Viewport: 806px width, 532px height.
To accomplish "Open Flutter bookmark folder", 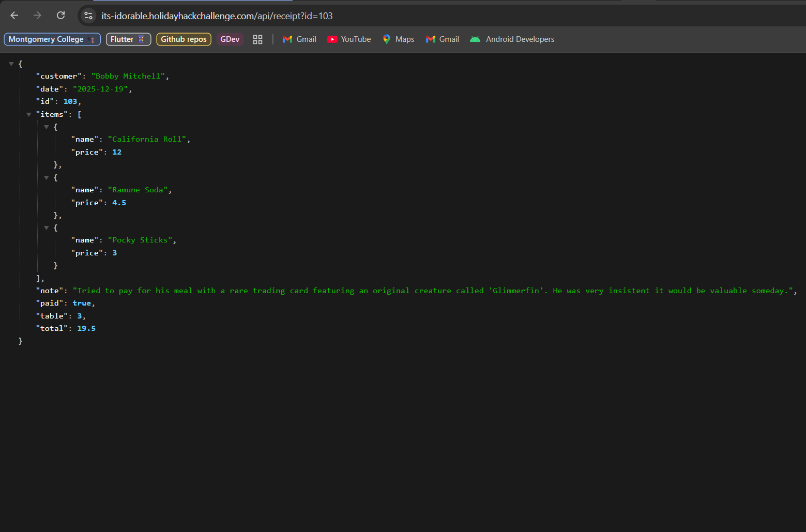I will coord(128,39).
